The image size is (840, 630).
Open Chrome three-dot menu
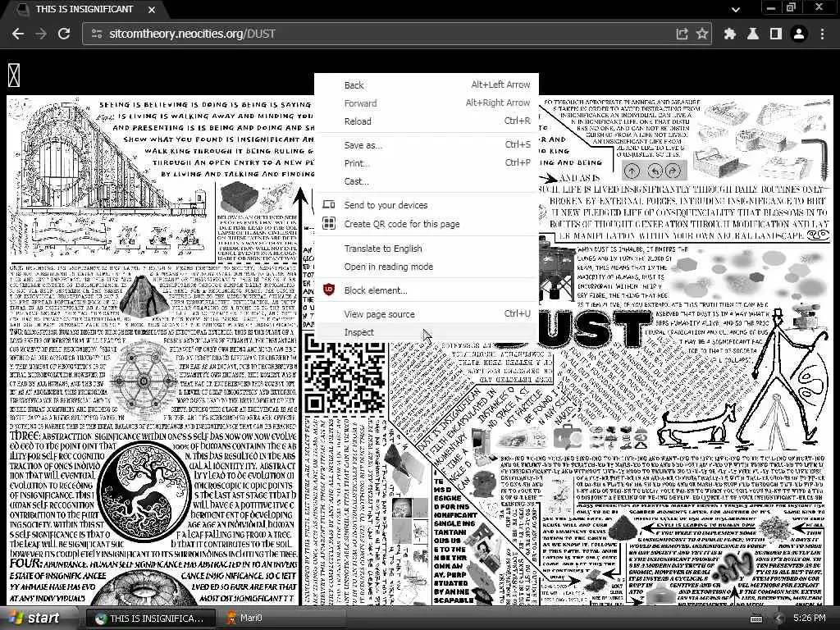(822, 34)
